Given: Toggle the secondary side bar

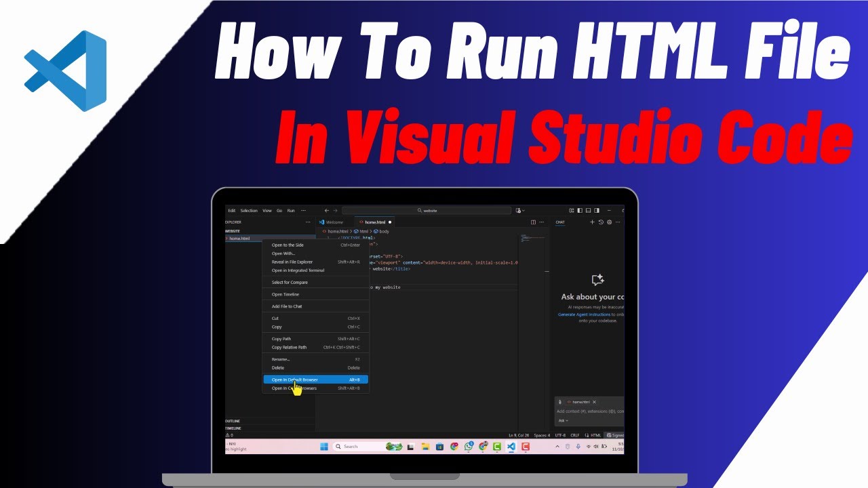Looking at the screenshot, I should 596,211.
